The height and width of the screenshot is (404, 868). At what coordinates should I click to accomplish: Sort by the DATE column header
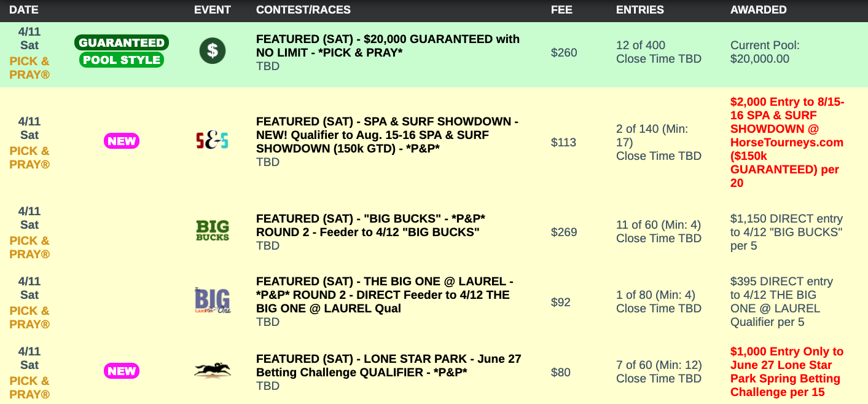pos(24,10)
